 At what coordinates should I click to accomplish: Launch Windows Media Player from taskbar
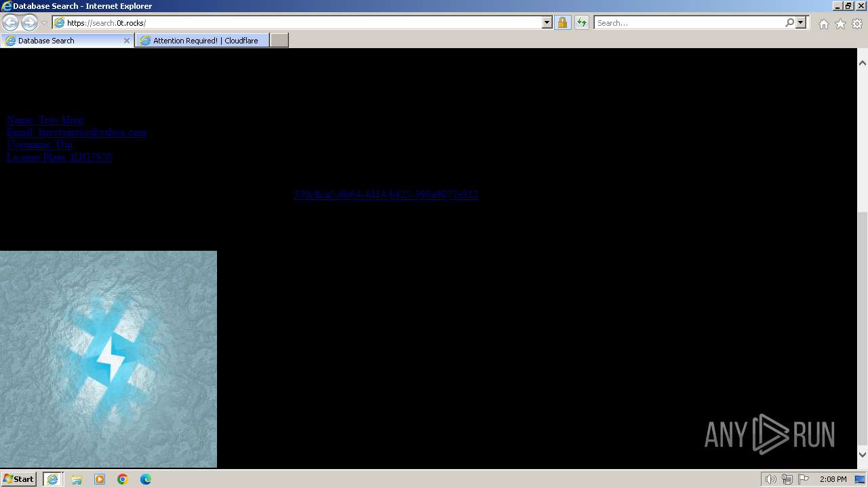(x=100, y=479)
